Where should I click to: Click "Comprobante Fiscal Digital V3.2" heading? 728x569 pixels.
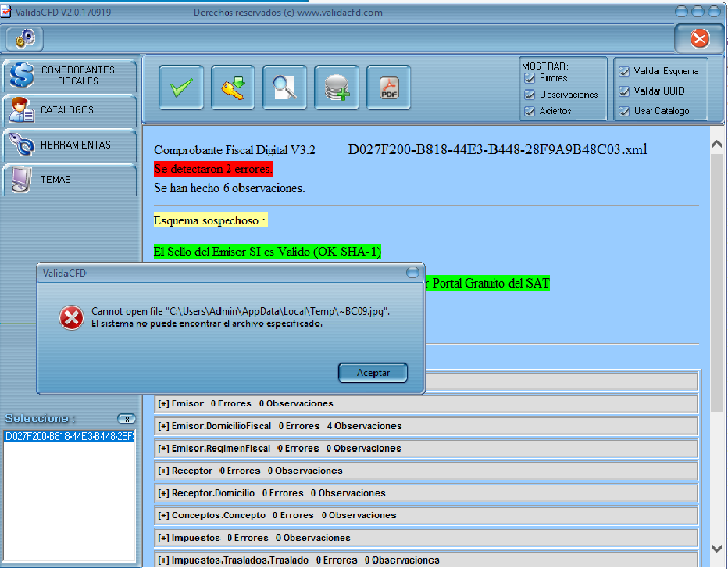coord(234,149)
